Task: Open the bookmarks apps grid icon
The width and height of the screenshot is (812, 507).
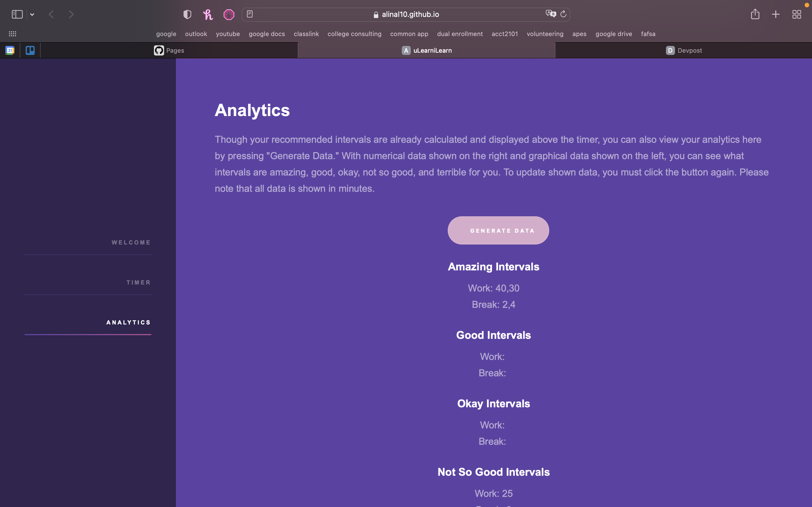Action: (x=12, y=34)
